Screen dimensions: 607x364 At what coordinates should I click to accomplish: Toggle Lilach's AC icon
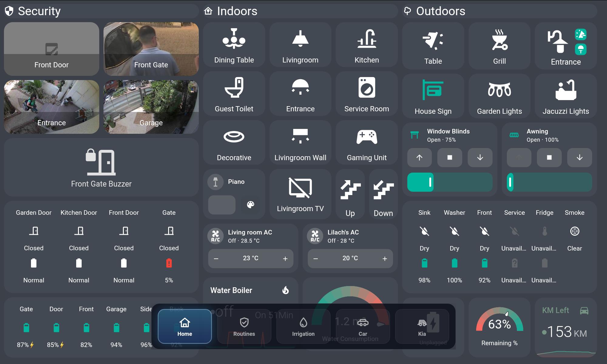coord(315,236)
